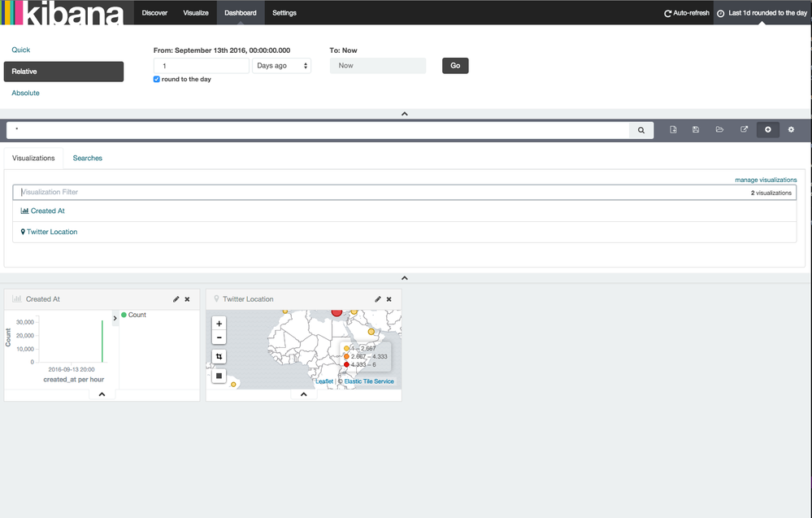Collapse the Twitter Location panel chevron
812x518 pixels.
click(x=303, y=394)
